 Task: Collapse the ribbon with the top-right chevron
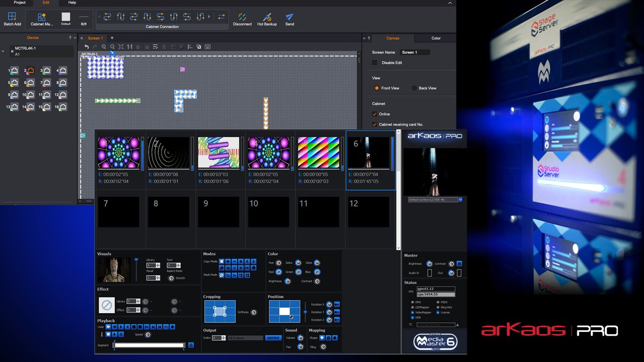pos(449,3)
